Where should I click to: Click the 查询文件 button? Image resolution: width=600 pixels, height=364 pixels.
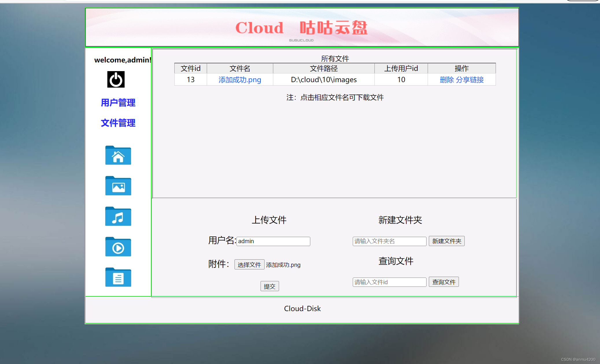pos(444,282)
